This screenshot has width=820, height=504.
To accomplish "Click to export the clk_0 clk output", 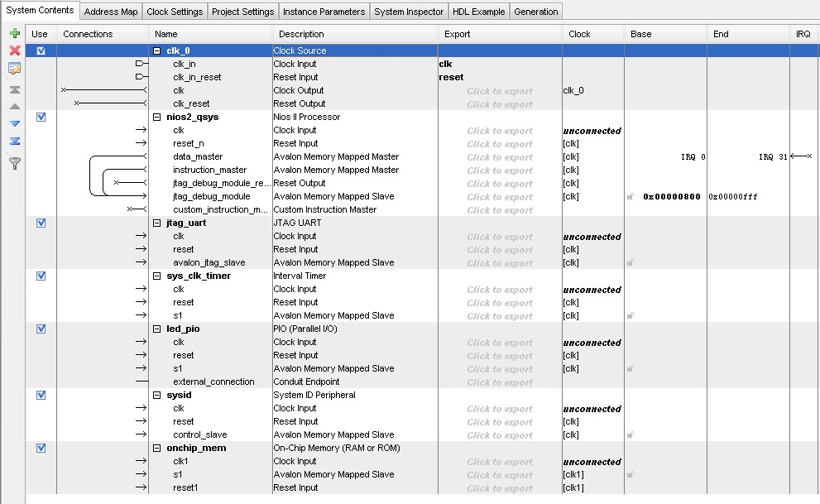I will coord(500,91).
